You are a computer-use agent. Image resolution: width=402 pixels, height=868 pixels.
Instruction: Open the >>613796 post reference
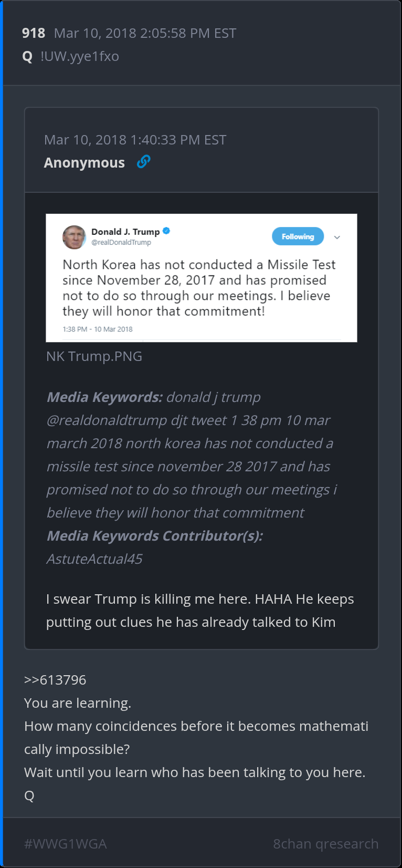pyautogui.click(x=55, y=680)
